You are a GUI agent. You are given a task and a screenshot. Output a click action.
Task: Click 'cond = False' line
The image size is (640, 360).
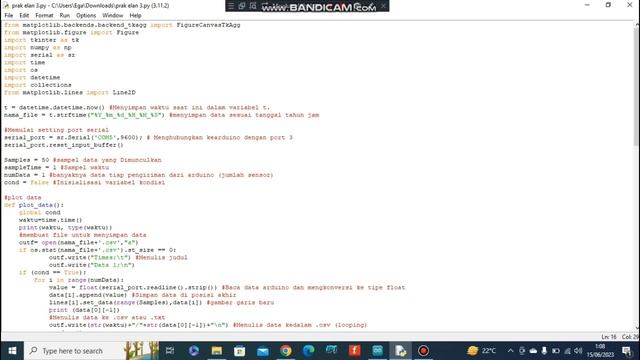coord(84,182)
